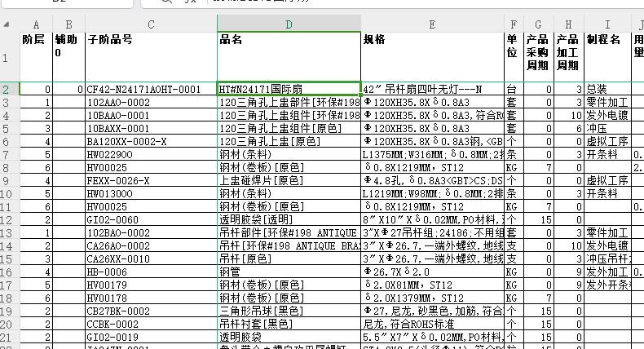Click cell 钢管
This screenshot has height=349, width=644.
coord(289,272)
